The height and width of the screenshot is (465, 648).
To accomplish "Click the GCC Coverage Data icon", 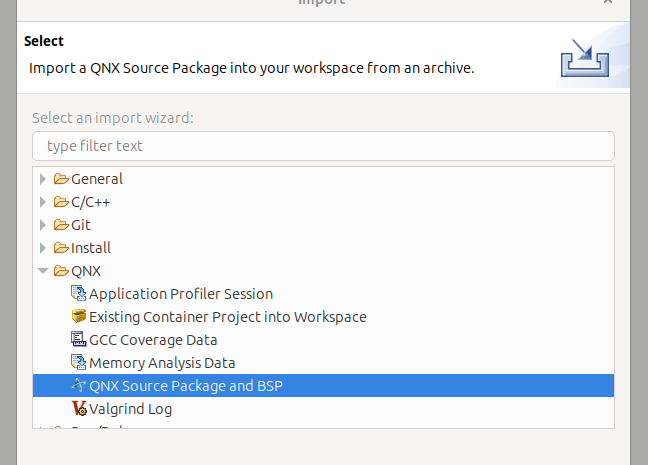I will (79, 339).
